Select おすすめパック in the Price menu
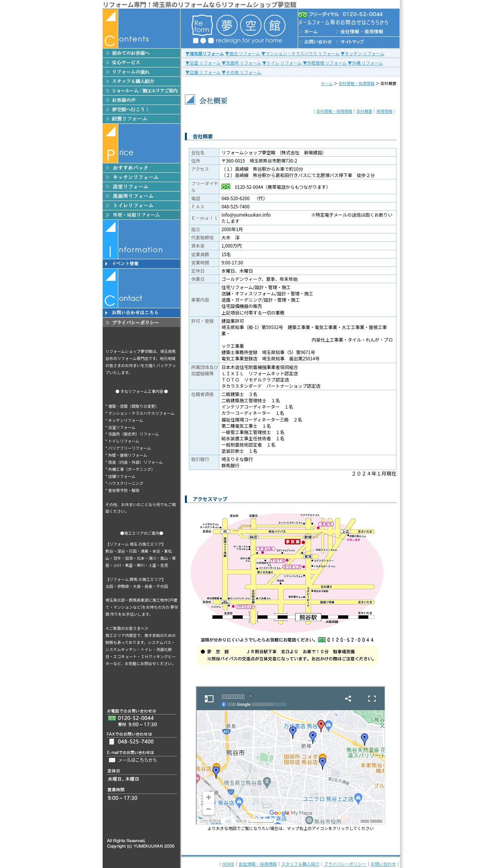This screenshot has width=503, height=868. pos(141,168)
